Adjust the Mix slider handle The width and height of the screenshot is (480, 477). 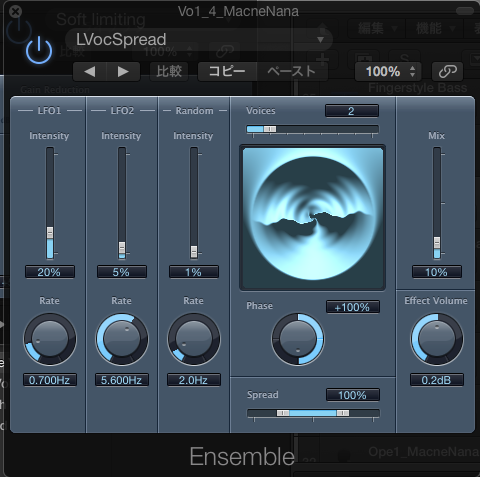[437, 243]
